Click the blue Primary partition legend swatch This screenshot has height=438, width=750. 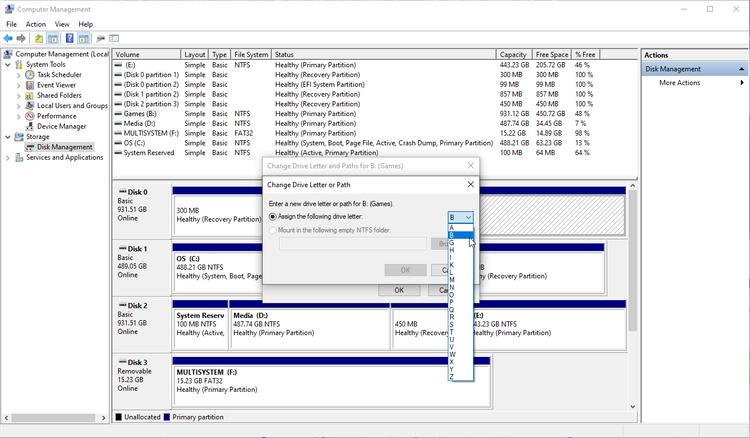(166, 417)
